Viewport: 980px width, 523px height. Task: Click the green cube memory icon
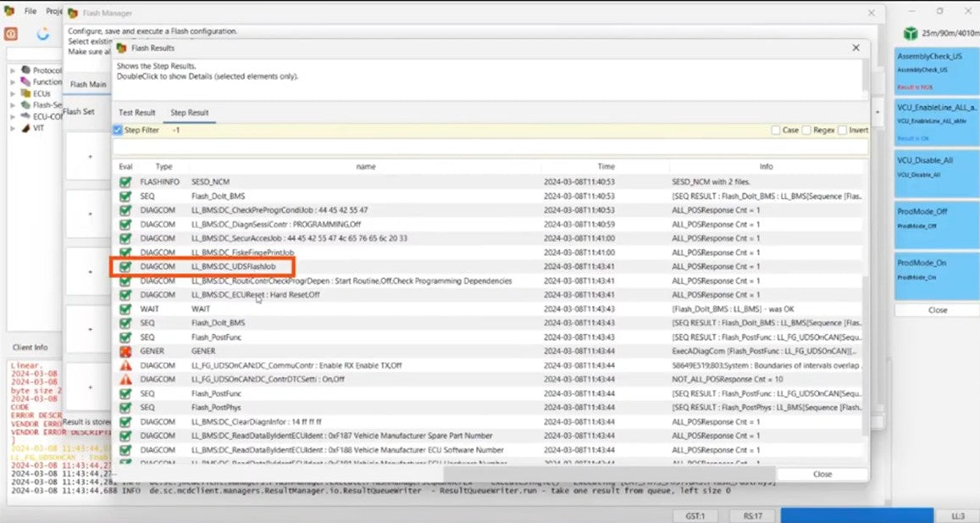(x=910, y=33)
